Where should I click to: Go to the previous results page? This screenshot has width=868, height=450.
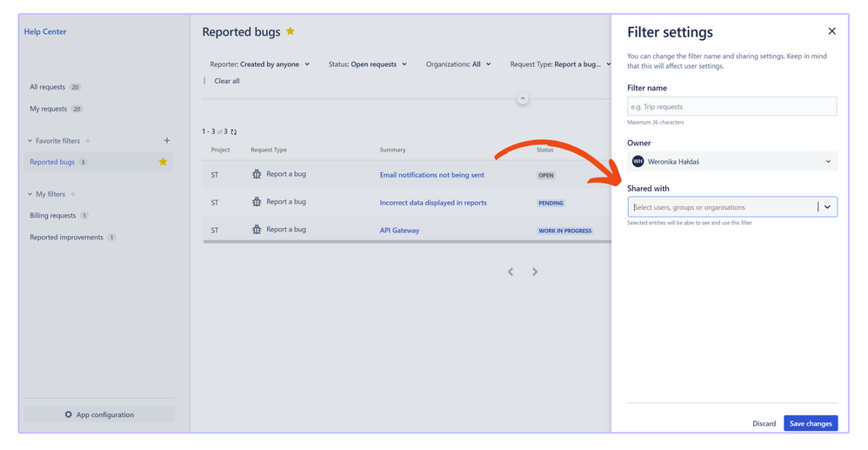pos(511,272)
